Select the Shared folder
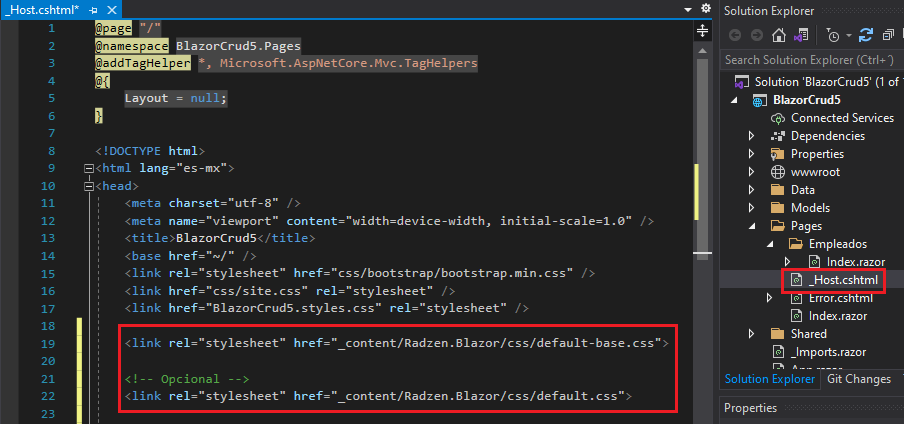The width and height of the screenshot is (904, 424). 809,334
